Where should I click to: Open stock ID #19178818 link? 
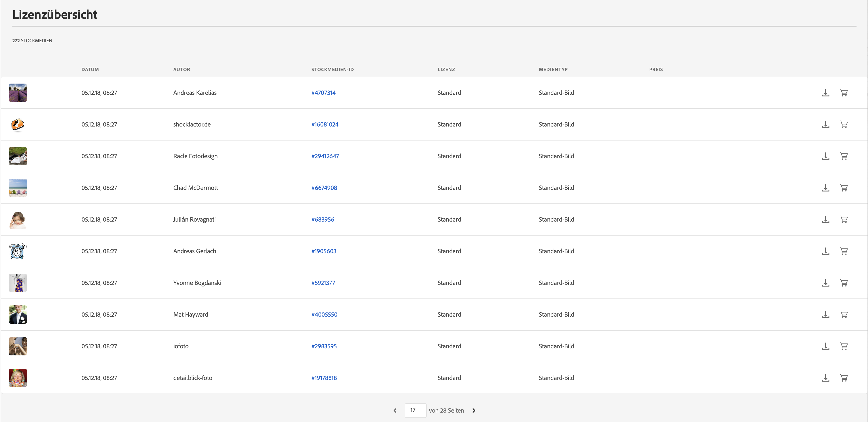(324, 377)
